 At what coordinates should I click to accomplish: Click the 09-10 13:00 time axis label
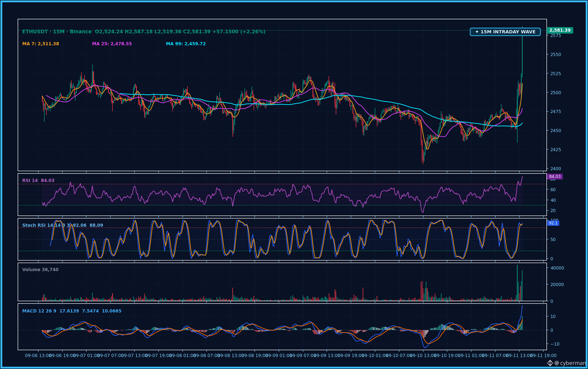tap(423, 356)
